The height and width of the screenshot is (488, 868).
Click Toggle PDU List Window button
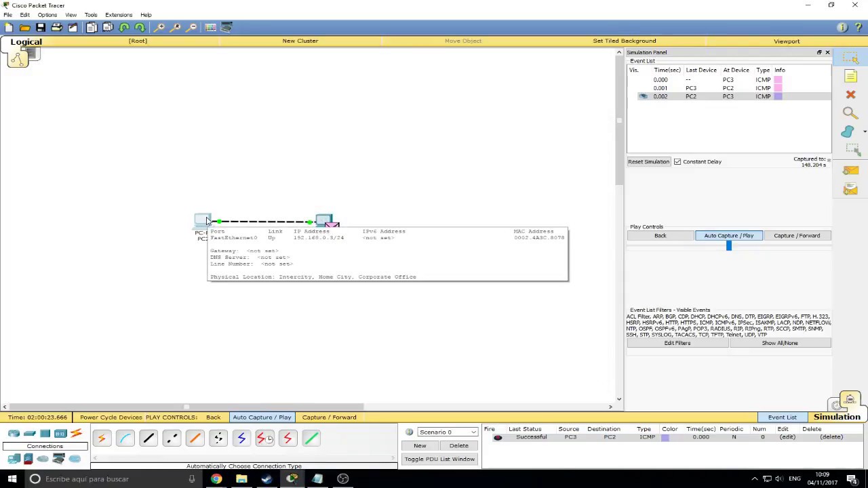point(439,459)
